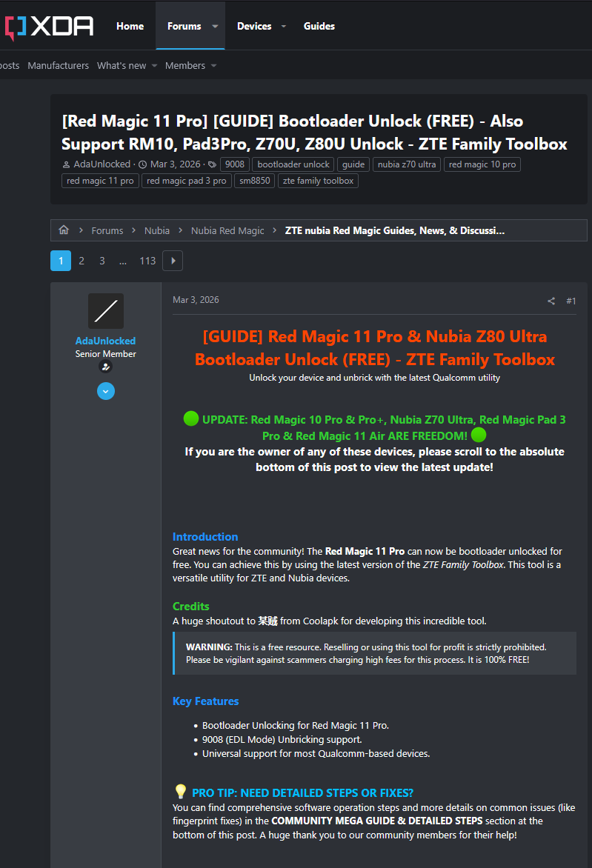Go to page 2

pos(82,261)
